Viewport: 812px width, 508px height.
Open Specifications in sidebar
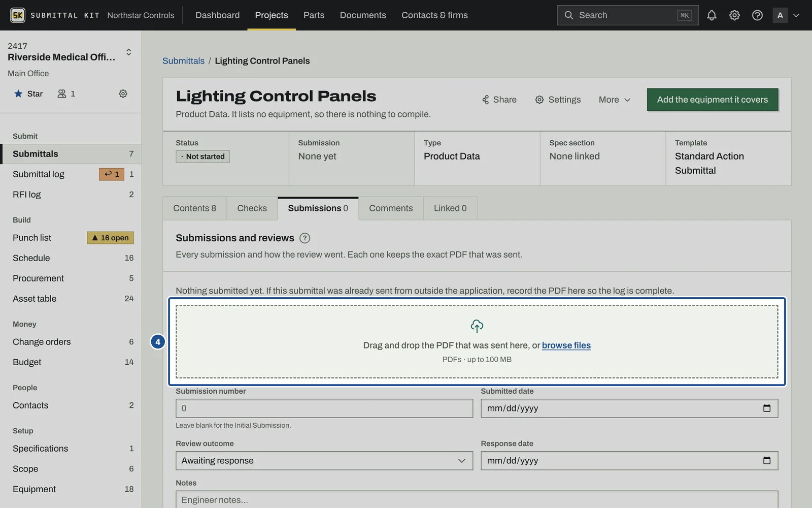tap(71, 449)
